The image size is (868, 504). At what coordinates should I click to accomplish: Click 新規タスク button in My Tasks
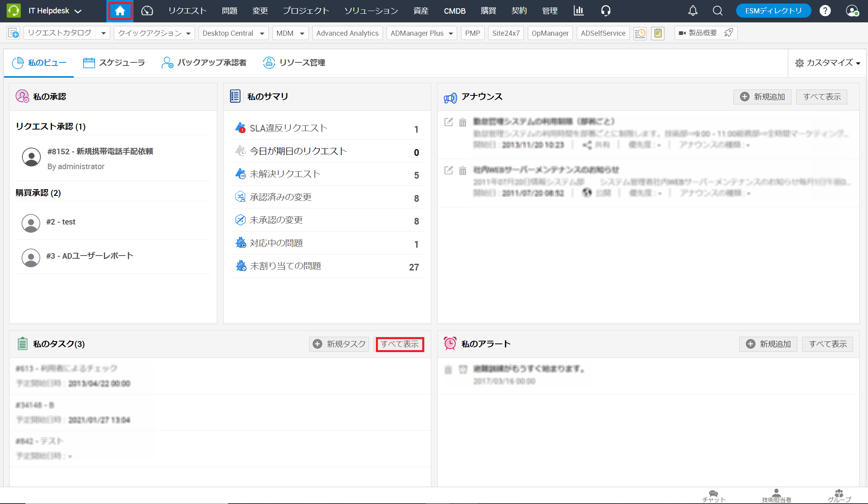click(x=339, y=344)
